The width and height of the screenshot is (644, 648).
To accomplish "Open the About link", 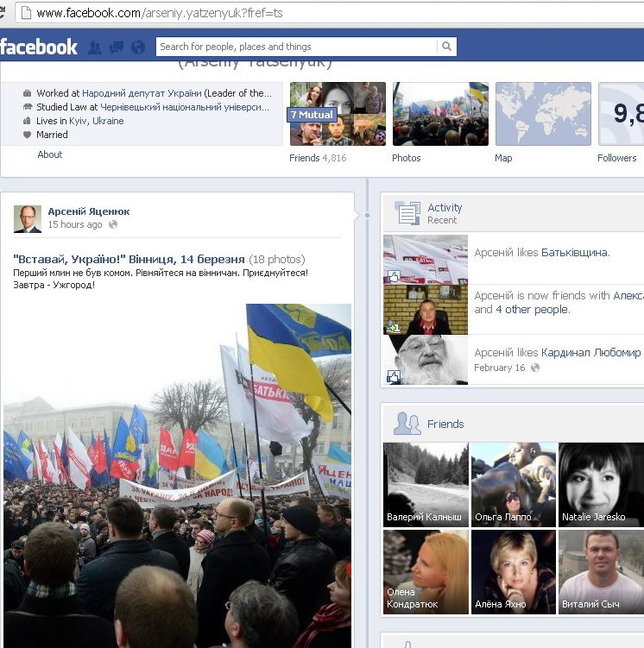I will click(50, 154).
